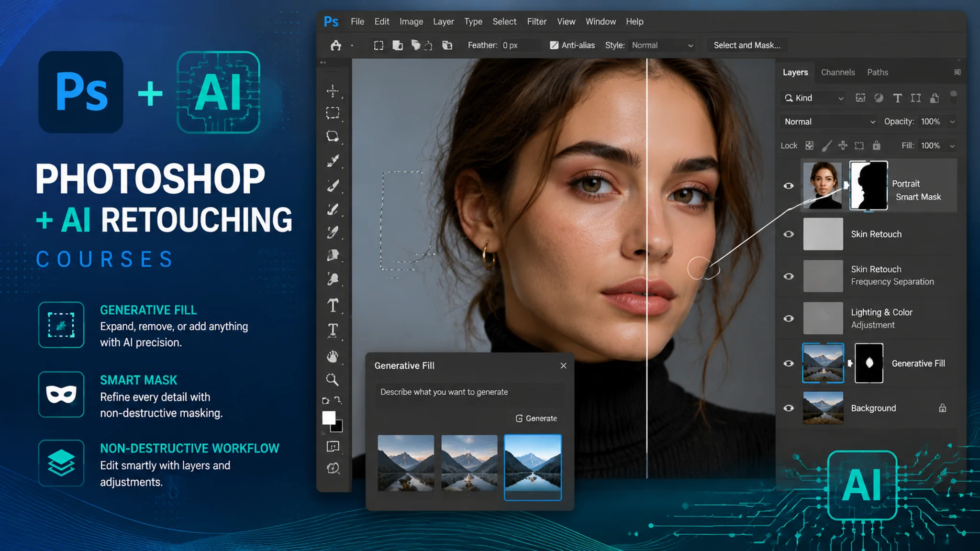Filter layers by pixel layers
The width and height of the screenshot is (980, 551).
pos(860,98)
